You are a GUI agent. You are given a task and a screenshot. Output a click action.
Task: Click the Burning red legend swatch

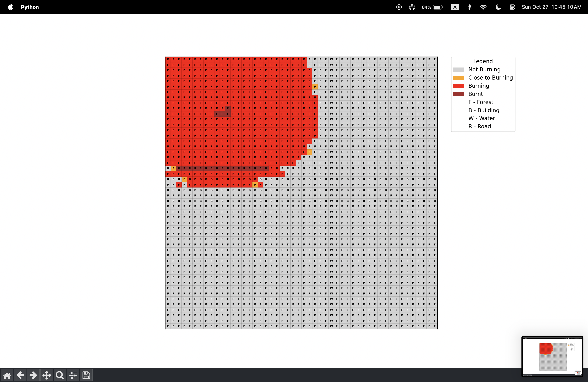458,86
